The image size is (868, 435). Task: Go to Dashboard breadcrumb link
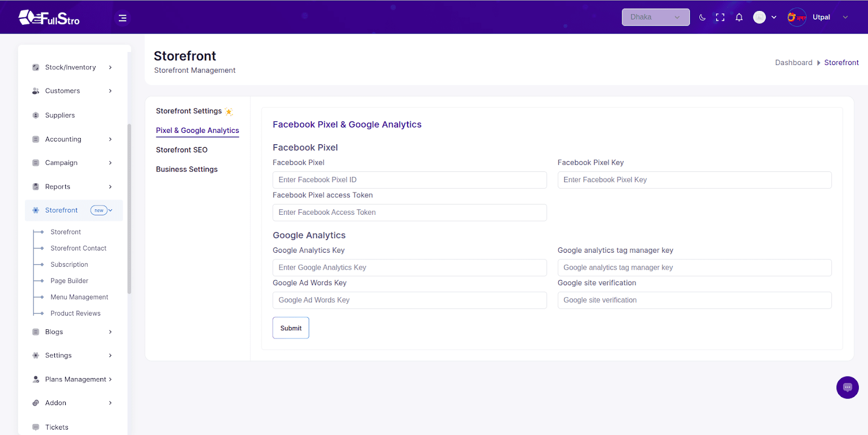click(794, 62)
